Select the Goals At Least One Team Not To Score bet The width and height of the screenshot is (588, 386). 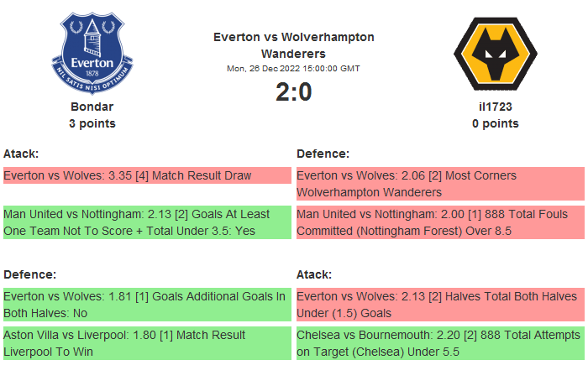[x=147, y=222]
